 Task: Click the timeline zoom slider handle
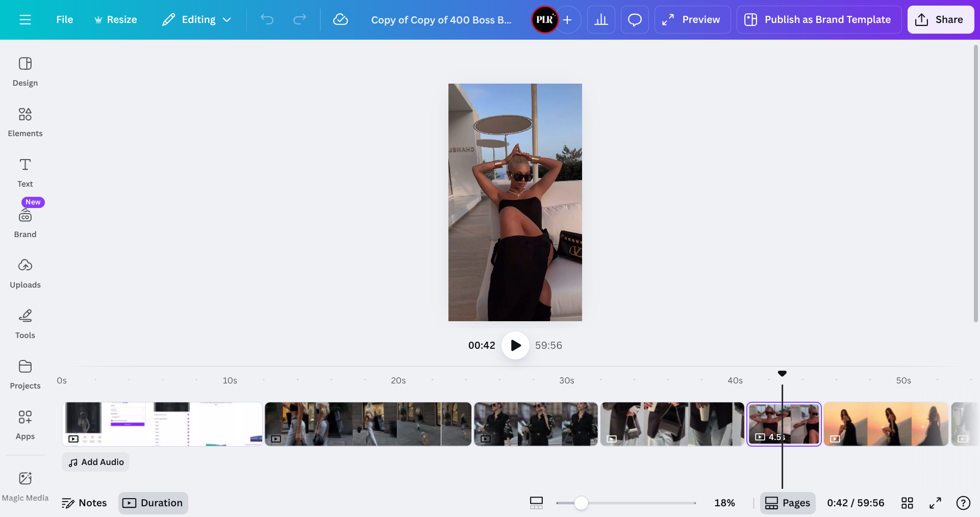coord(581,503)
